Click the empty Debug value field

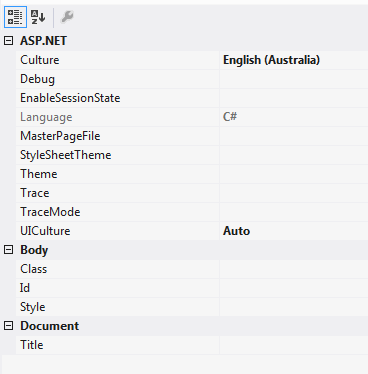(x=294, y=79)
